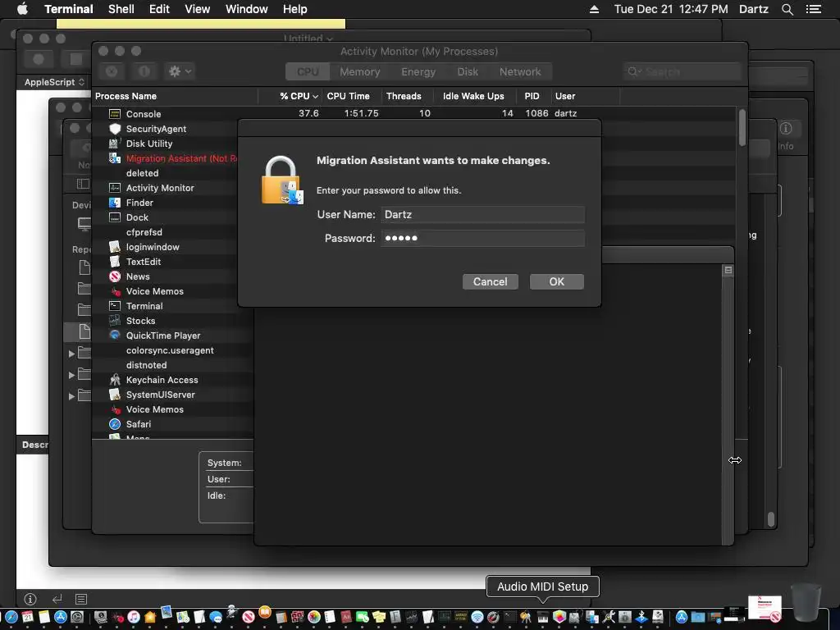Select the Dock process icon

115,217
